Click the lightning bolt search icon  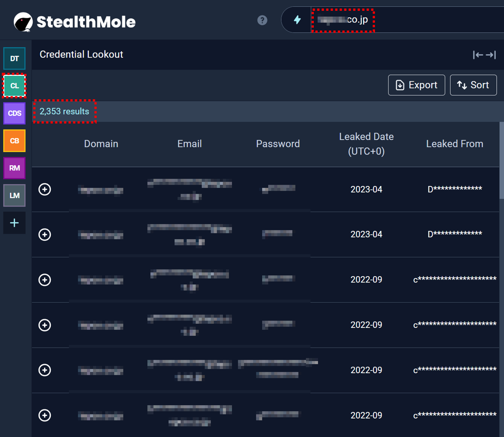pyautogui.click(x=297, y=20)
